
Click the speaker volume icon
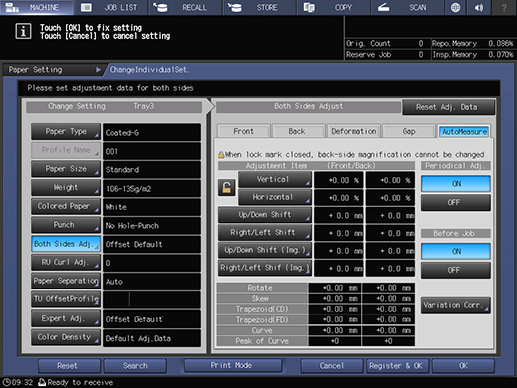point(479,7)
